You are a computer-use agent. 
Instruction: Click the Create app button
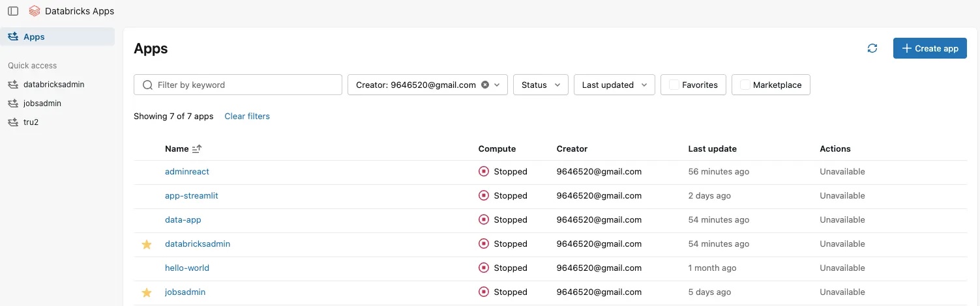point(930,48)
